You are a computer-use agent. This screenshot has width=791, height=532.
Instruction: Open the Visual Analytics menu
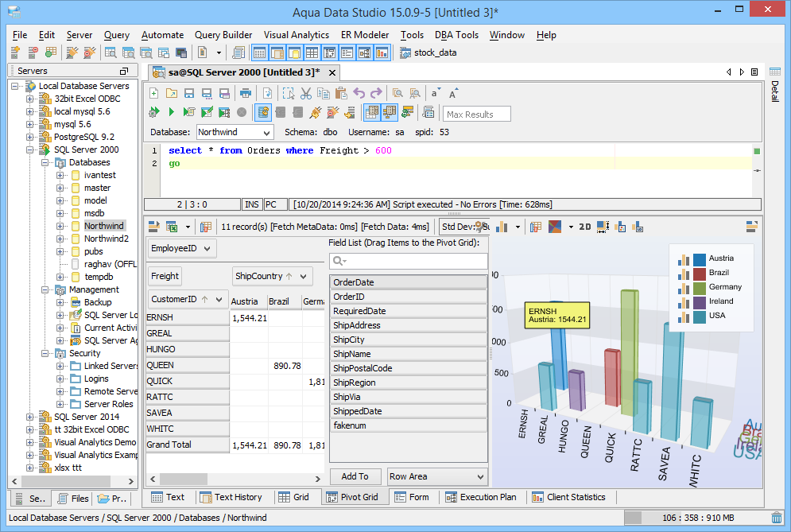tap(296, 35)
